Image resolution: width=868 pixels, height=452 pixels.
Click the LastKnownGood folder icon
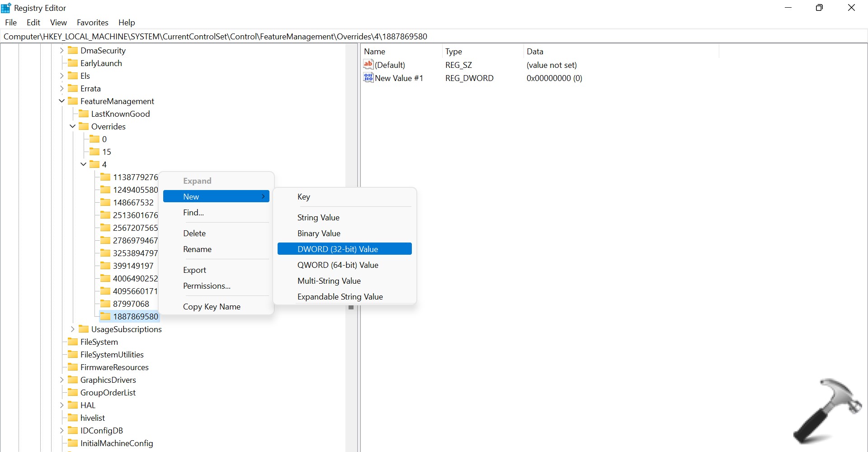click(x=84, y=114)
